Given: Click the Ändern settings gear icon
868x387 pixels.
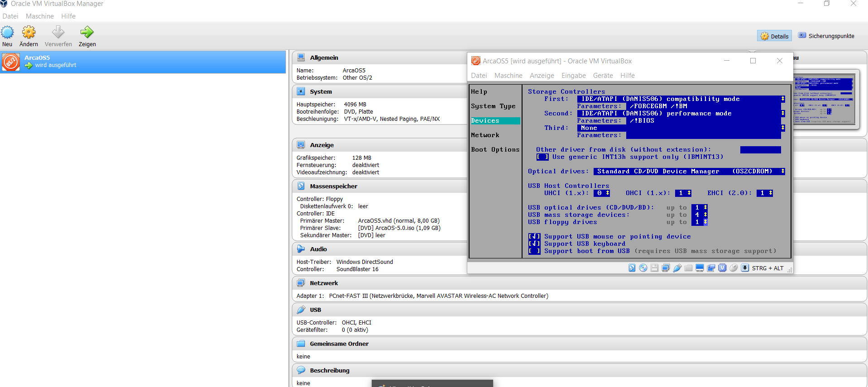Looking at the screenshot, I should (x=29, y=32).
